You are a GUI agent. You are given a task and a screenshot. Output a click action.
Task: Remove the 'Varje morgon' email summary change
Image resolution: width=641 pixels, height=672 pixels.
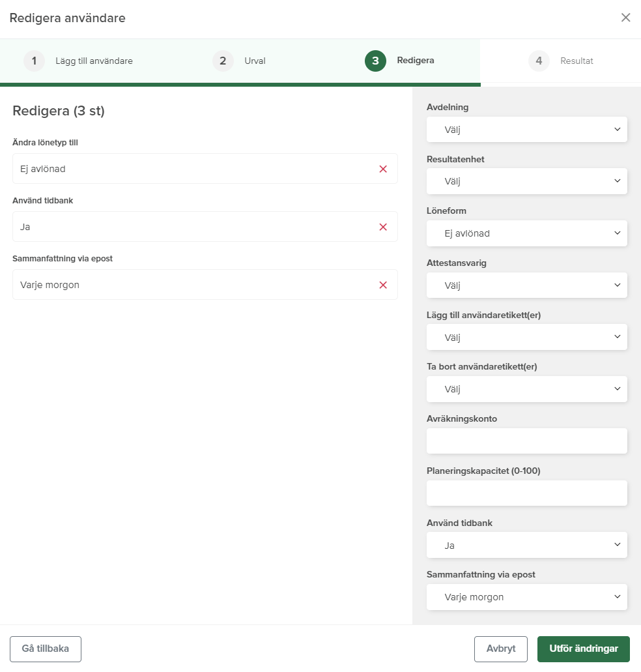click(x=383, y=285)
